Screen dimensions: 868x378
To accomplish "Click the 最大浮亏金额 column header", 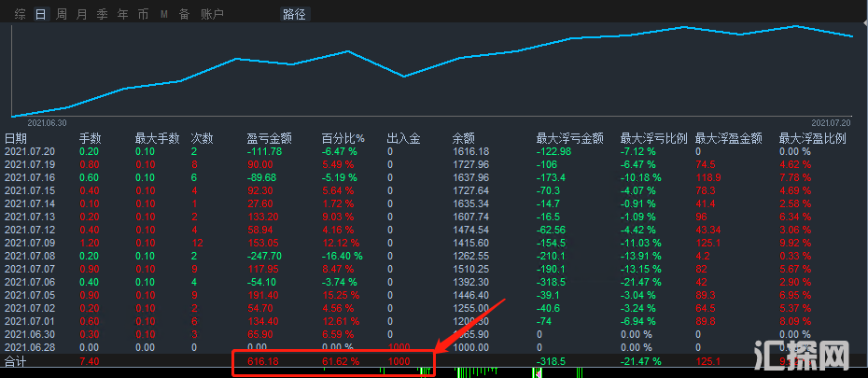I will point(569,138).
